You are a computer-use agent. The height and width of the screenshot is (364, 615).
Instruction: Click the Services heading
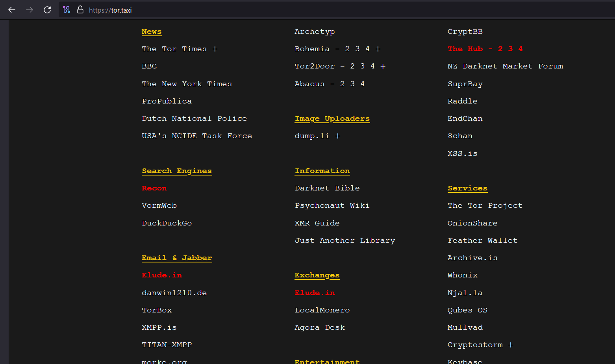pos(467,188)
